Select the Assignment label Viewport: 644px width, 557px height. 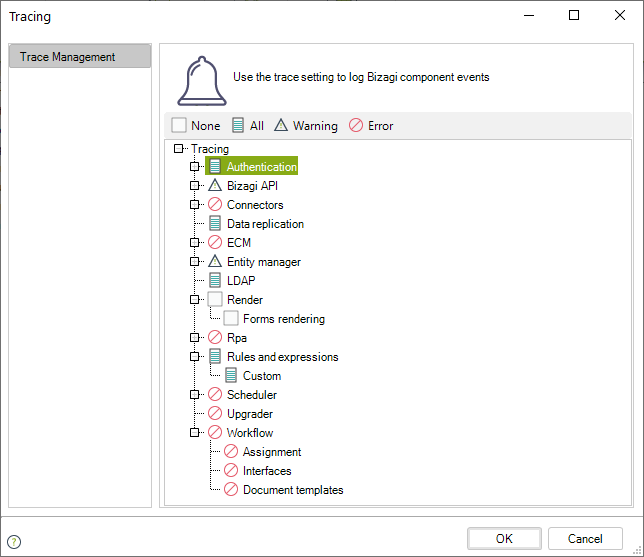(272, 451)
